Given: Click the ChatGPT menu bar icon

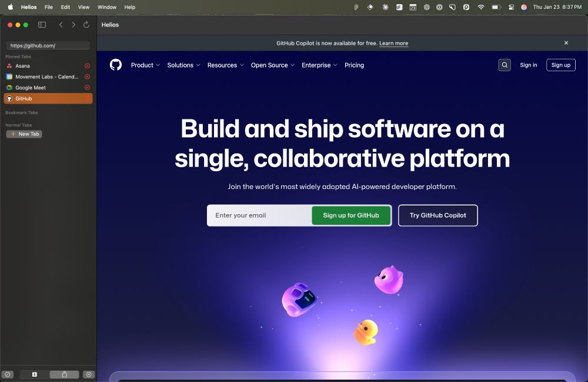Looking at the screenshot, I should click(427, 7).
